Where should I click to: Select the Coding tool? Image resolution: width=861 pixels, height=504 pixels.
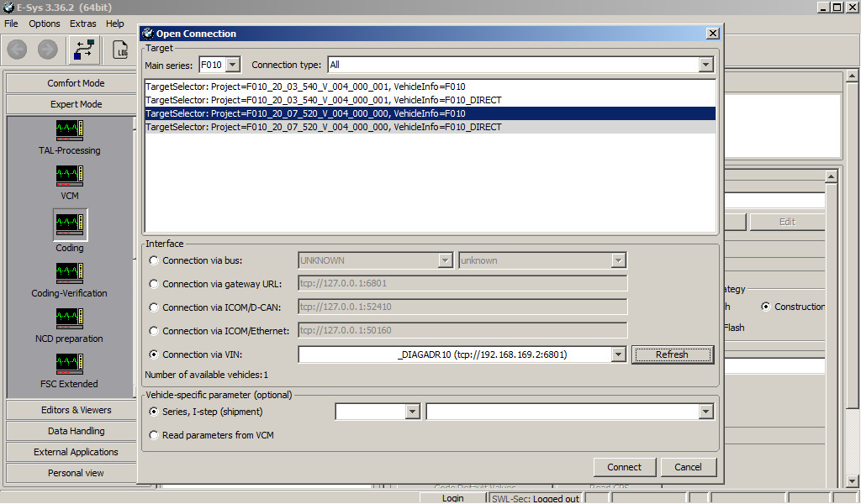coord(69,225)
